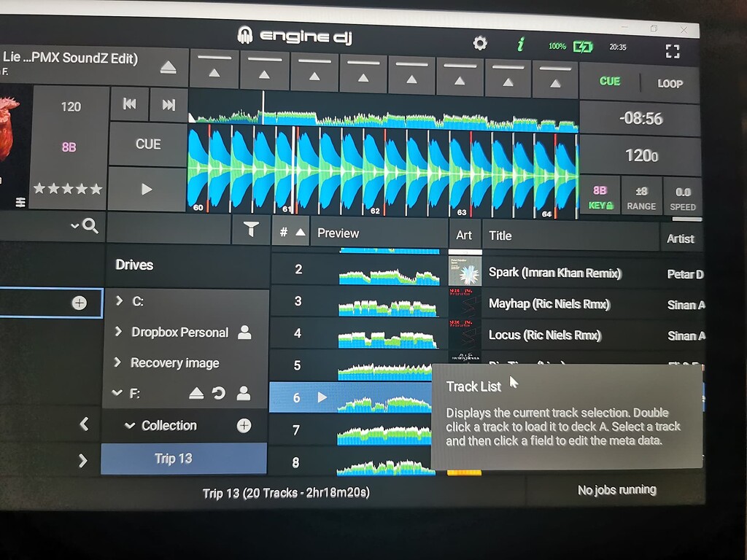Image resolution: width=747 pixels, height=560 pixels.
Task: Open Engine DJ settings via the gear icon
Action: coord(479,44)
